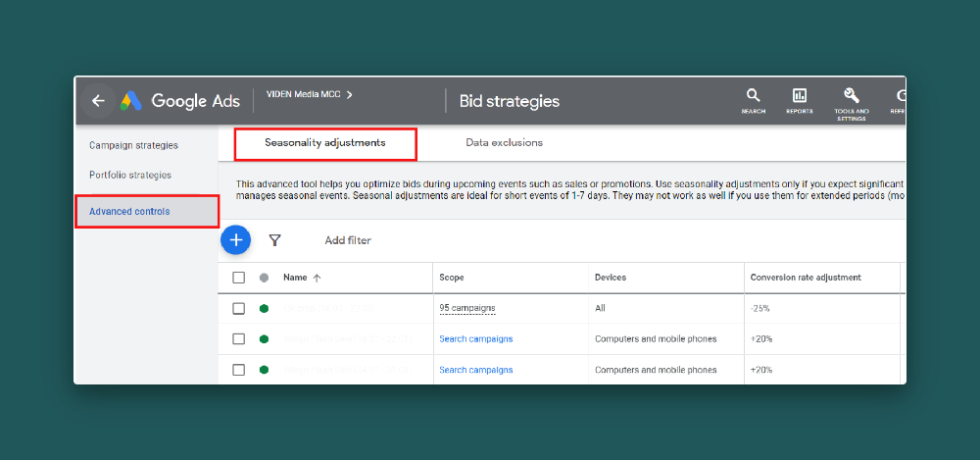Click the Bid strategies page title

pyautogui.click(x=510, y=101)
